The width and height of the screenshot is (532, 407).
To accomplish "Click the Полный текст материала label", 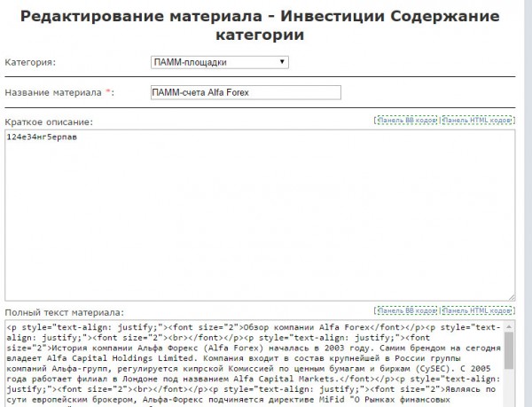I will [65, 312].
